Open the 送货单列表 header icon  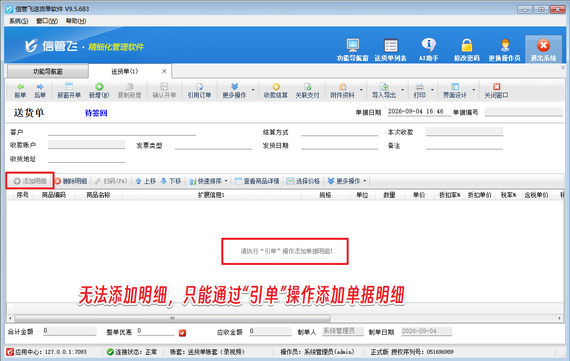pyautogui.click(x=390, y=49)
